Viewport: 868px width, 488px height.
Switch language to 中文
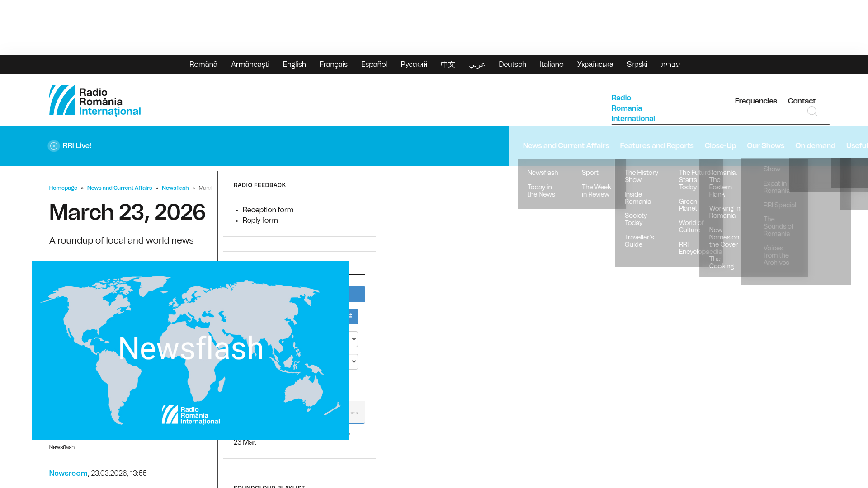tap(448, 64)
